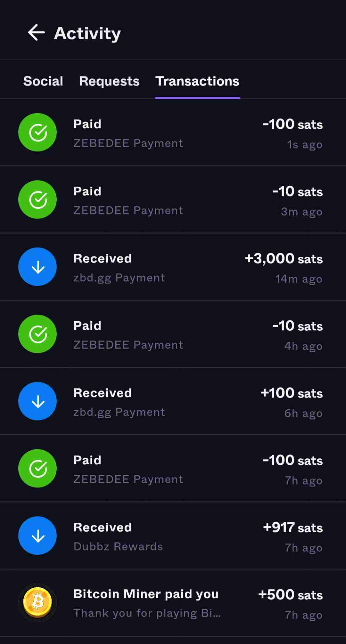The image size is (346, 644).
Task: Tap green checkmark icon of 4h ago payment
Action: tap(37, 334)
